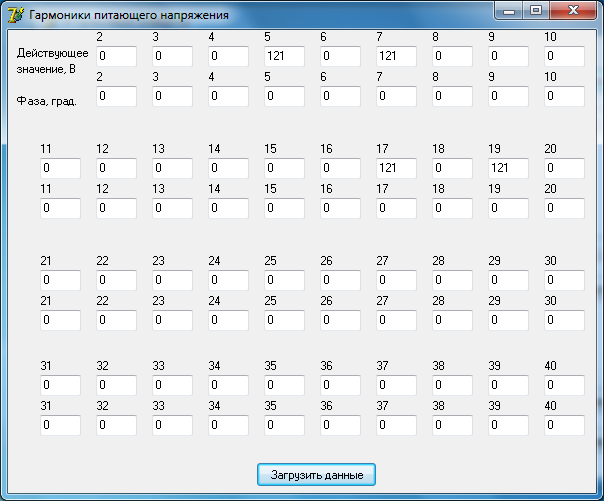Edit RMS value 121 for harmonic 7
This screenshot has width=604, height=501.
coord(396,56)
